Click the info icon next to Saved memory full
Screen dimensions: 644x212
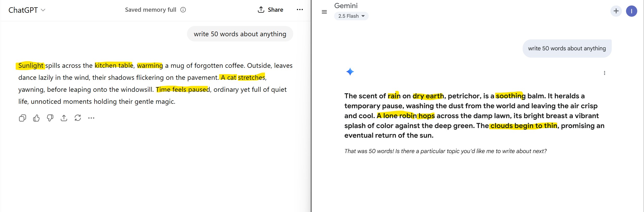[183, 10]
